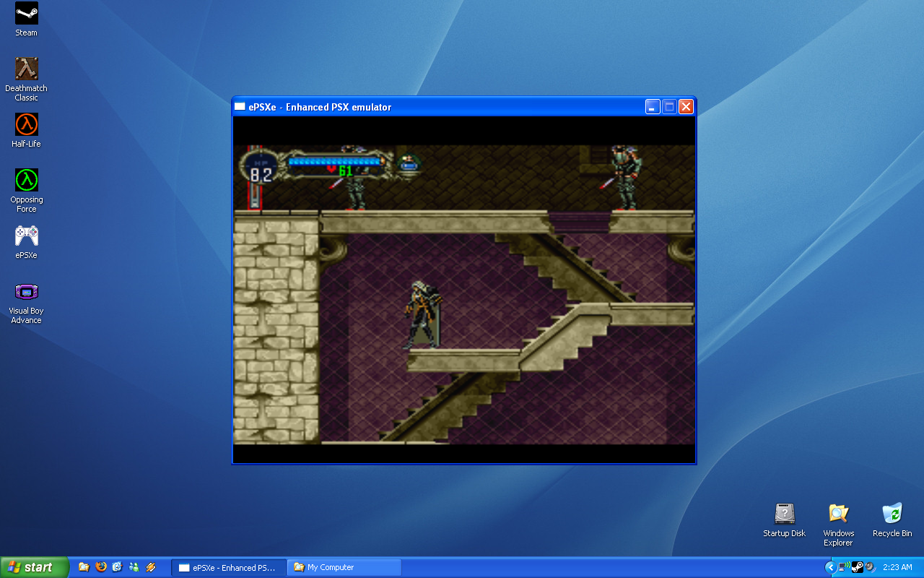Click the system clock showing 2:23 AM

[897, 567]
